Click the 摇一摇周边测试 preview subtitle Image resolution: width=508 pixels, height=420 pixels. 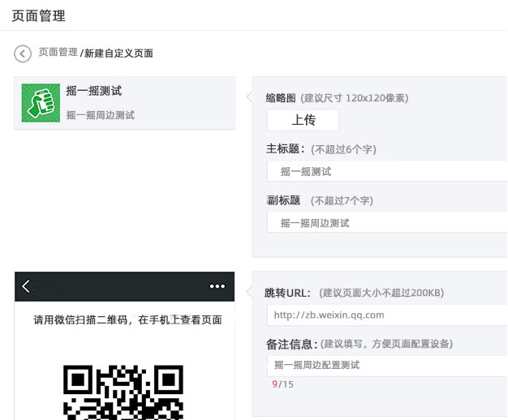[101, 115]
